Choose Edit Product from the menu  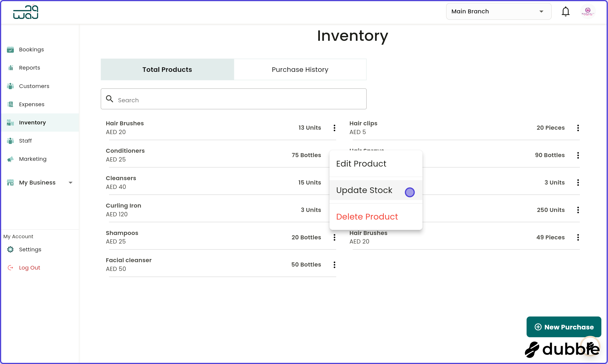pyautogui.click(x=361, y=164)
